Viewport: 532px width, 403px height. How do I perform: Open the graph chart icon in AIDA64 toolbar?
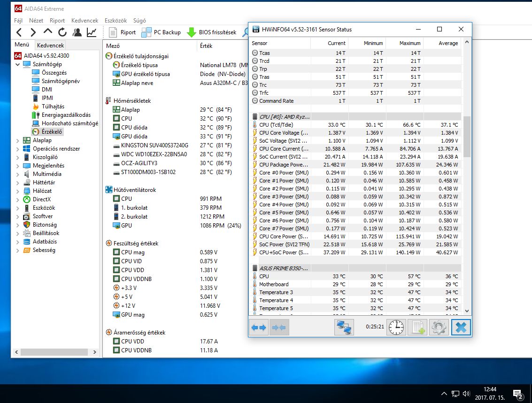point(92,32)
